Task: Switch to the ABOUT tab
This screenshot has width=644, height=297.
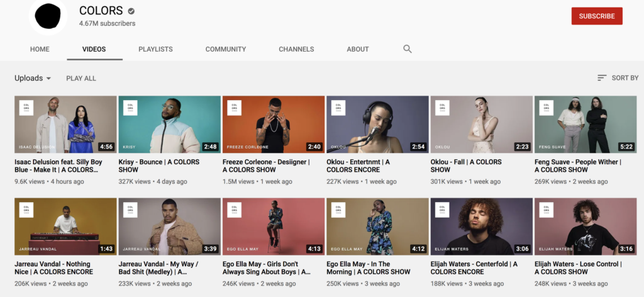Action: (x=358, y=49)
